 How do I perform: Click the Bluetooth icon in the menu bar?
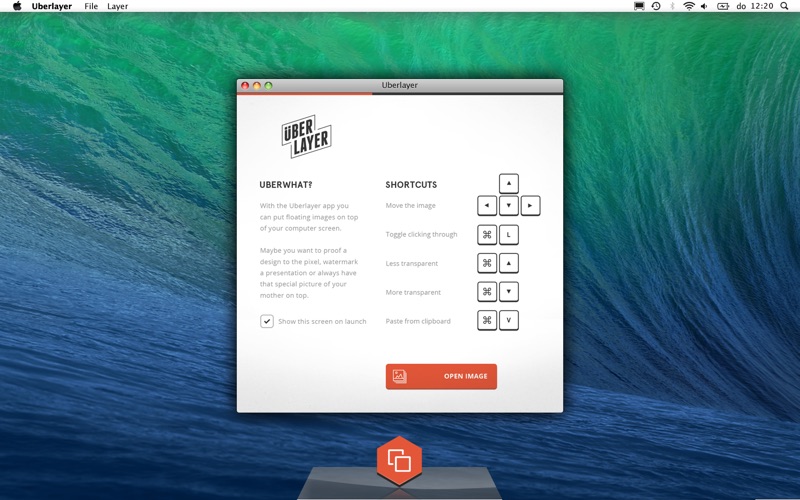coord(672,6)
